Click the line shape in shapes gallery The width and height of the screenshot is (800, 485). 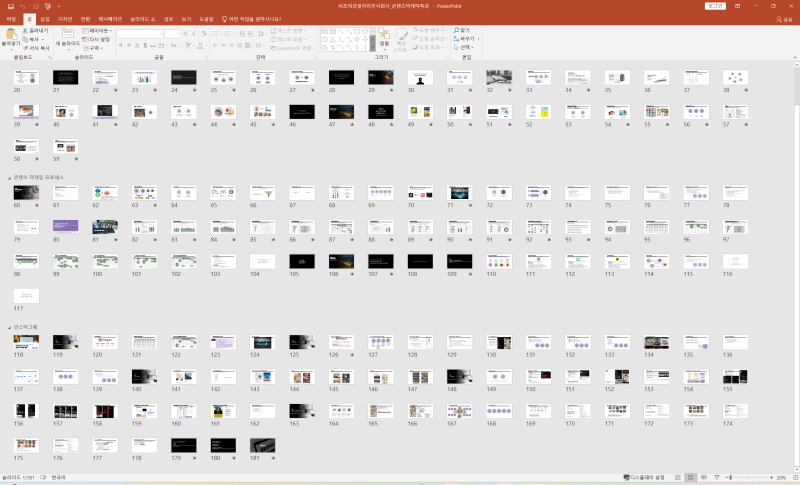pyautogui.click(x=341, y=31)
